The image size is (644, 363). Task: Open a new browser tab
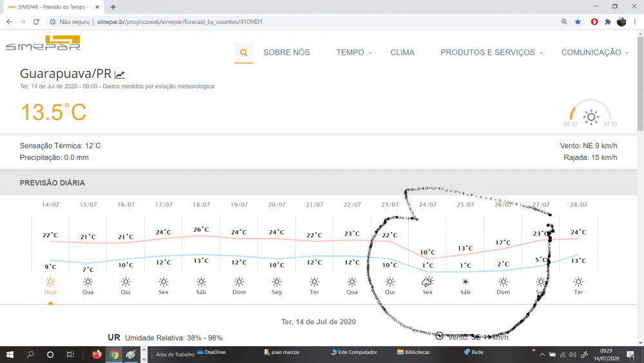pos(113,6)
